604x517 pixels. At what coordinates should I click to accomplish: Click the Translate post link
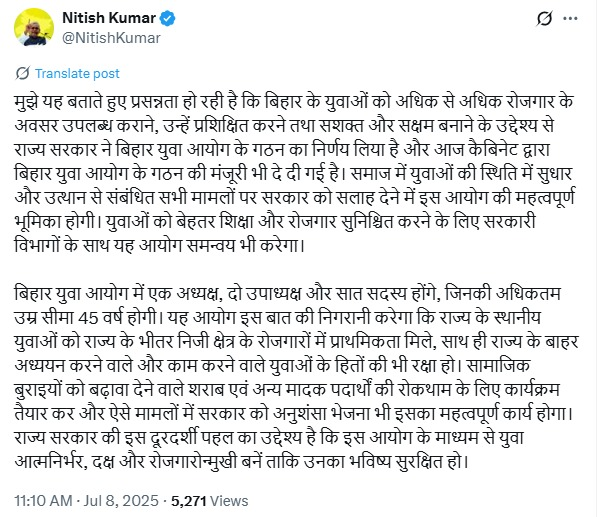77,73
